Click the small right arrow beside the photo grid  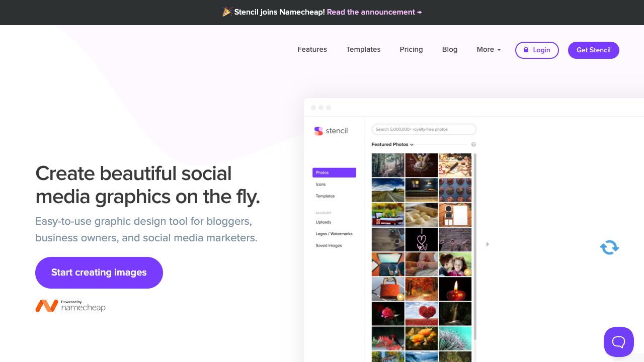(487, 244)
